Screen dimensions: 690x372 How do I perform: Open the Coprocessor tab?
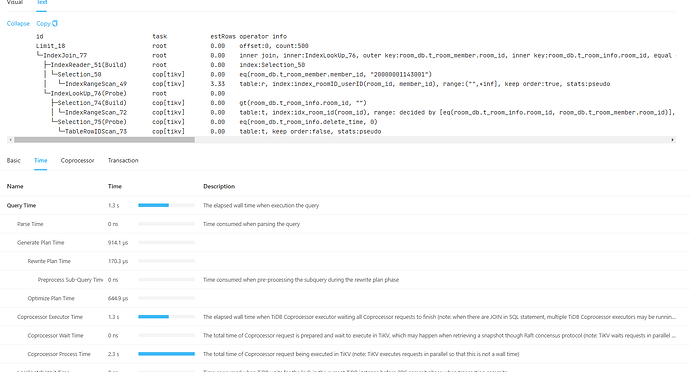tap(77, 160)
